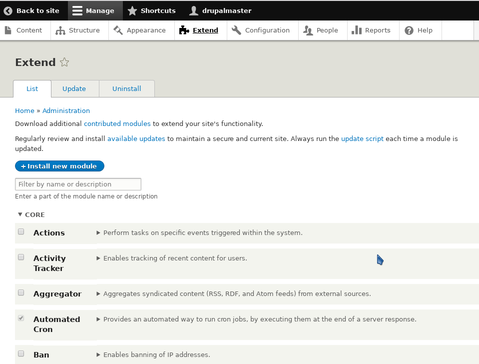Image resolution: width=479 pixels, height=364 pixels.
Task: Click the Content page icon
Action: pyautogui.click(x=8, y=30)
